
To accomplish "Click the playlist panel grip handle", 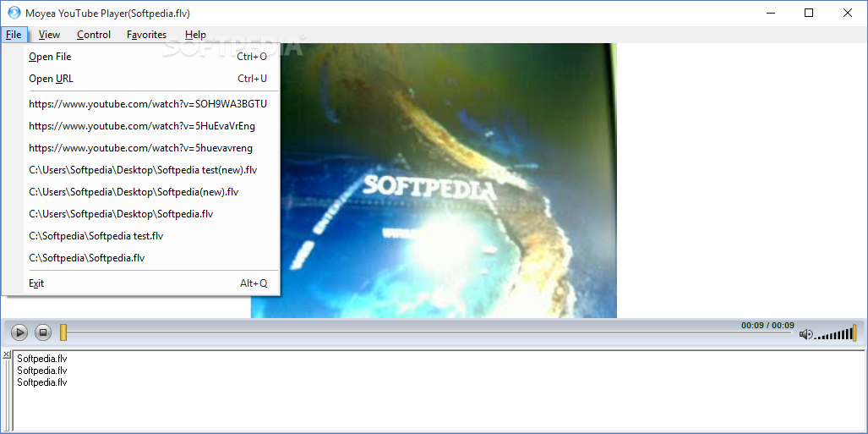I will tap(7, 394).
